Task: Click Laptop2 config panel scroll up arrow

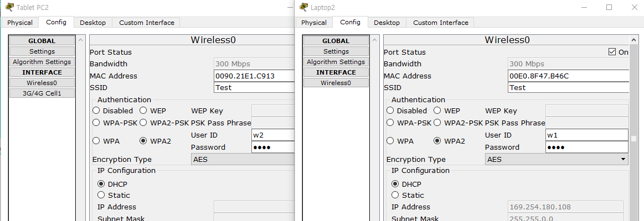Action: click(633, 40)
